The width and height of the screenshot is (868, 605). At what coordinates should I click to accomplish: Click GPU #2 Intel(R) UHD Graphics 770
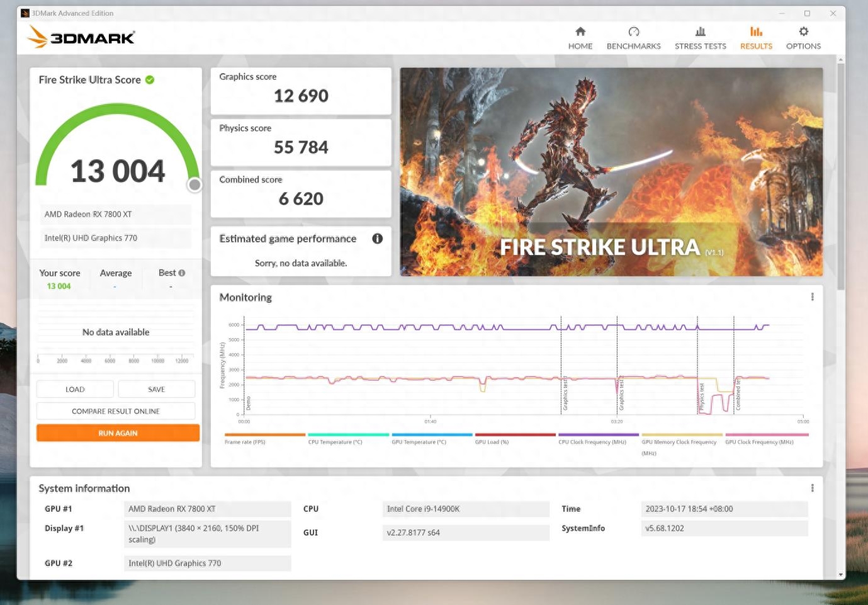tap(208, 563)
